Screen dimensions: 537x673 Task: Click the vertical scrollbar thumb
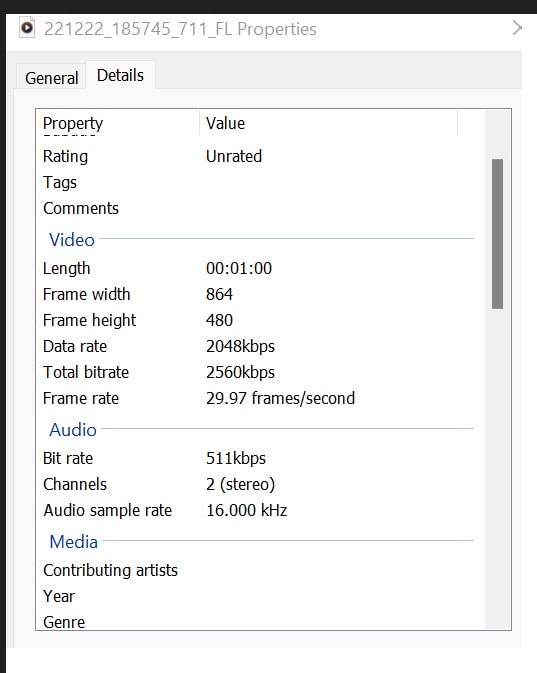pos(497,234)
